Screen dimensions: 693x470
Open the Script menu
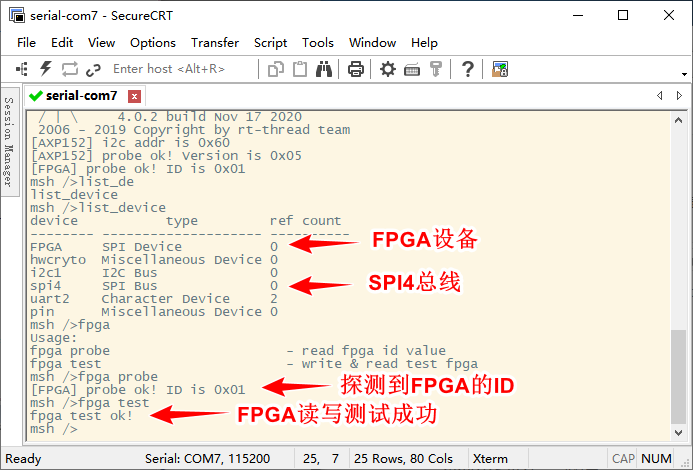(270, 42)
